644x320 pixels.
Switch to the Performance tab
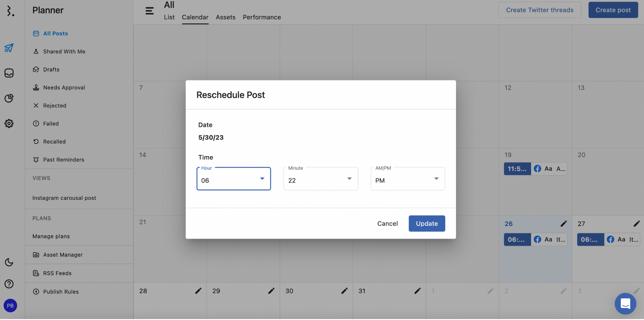(262, 17)
